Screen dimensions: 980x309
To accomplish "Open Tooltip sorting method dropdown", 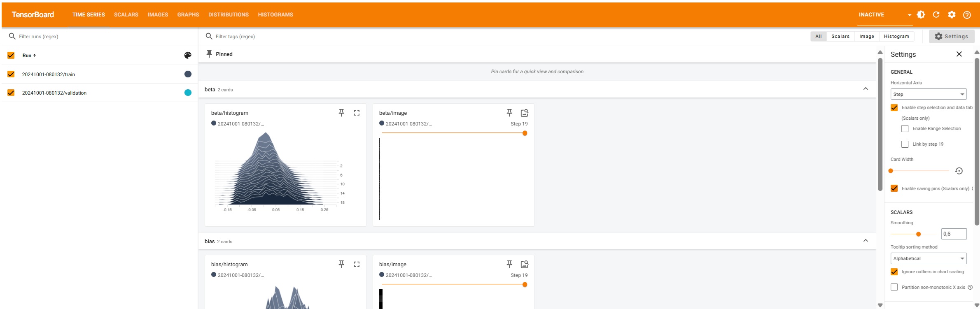I will (x=928, y=258).
